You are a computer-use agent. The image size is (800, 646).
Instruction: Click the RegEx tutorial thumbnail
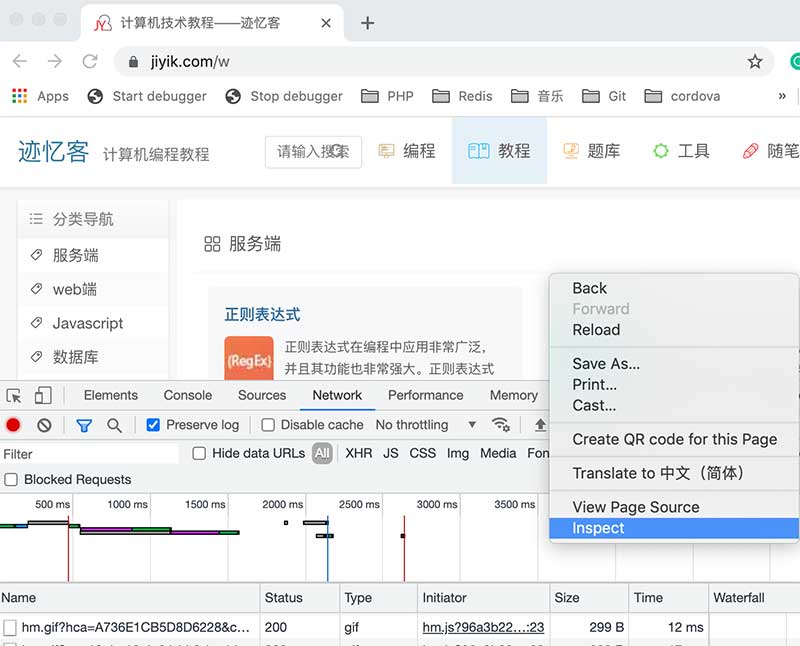tap(249, 359)
